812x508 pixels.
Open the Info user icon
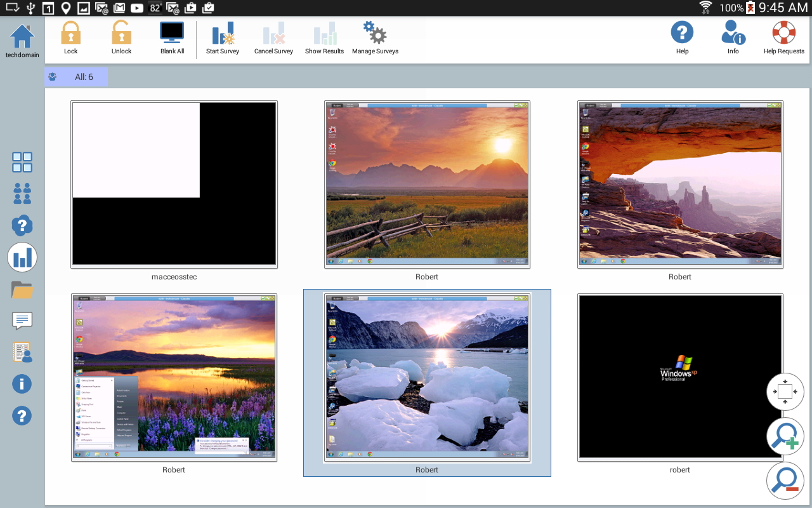[733, 33]
